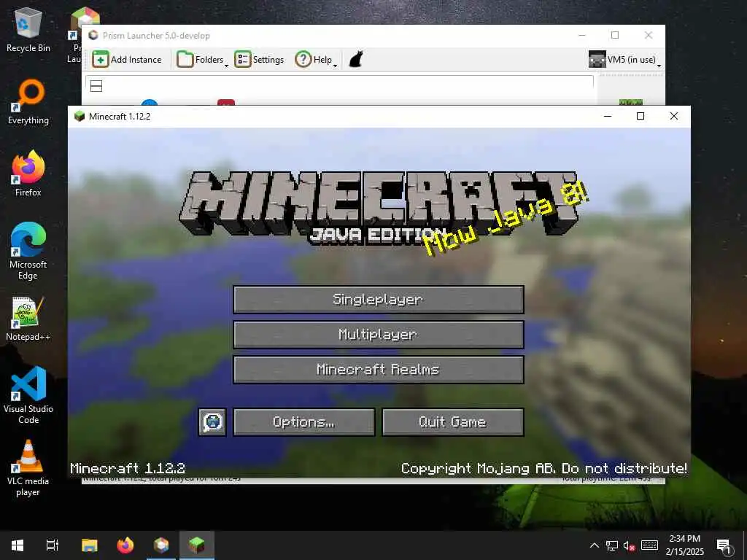Open the Windows Start menu
This screenshot has width=747, height=560.
(18, 545)
